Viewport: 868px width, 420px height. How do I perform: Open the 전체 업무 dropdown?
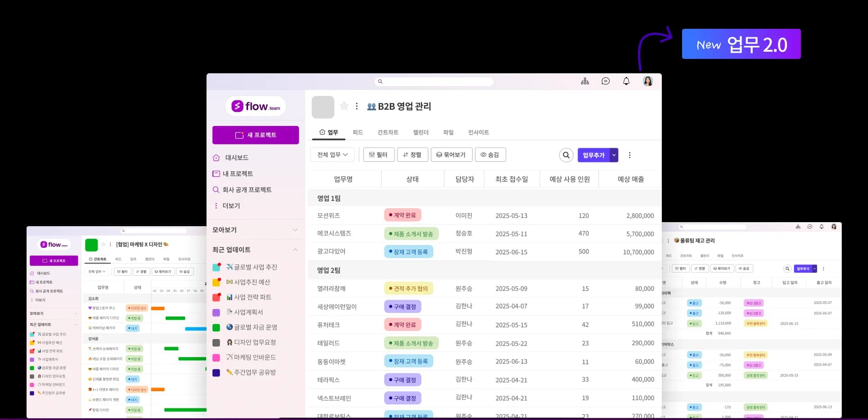[x=332, y=155]
